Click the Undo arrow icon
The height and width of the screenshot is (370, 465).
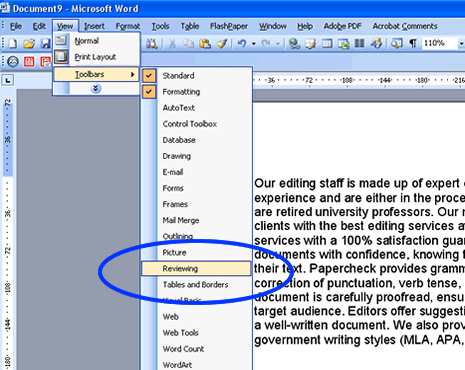[x=242, y=43]
